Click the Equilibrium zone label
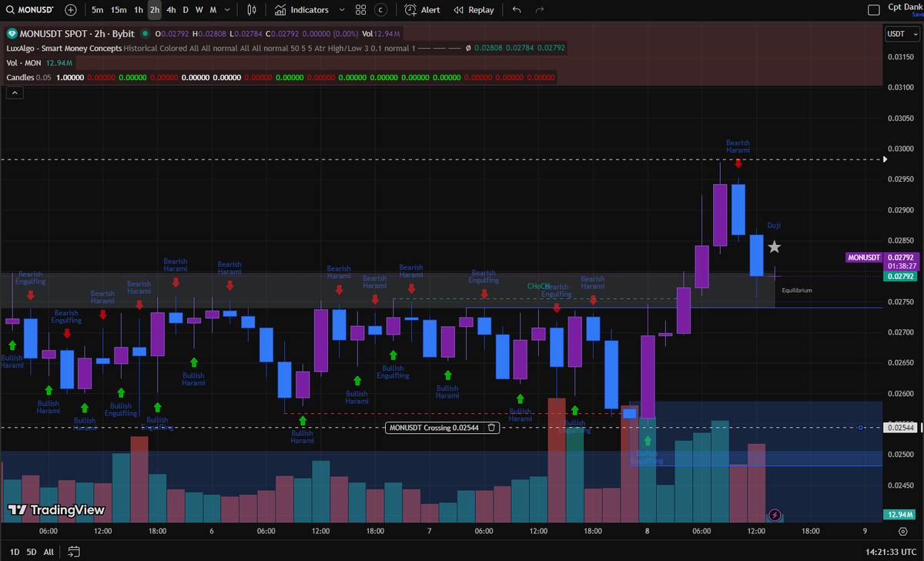Image resolution: width=924 pixels, height=561 pixels. tap(797, 291)
